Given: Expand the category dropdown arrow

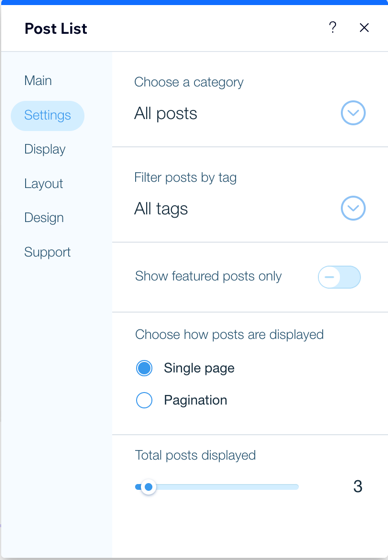Looking at the screenshot, I should click(353, 113).
